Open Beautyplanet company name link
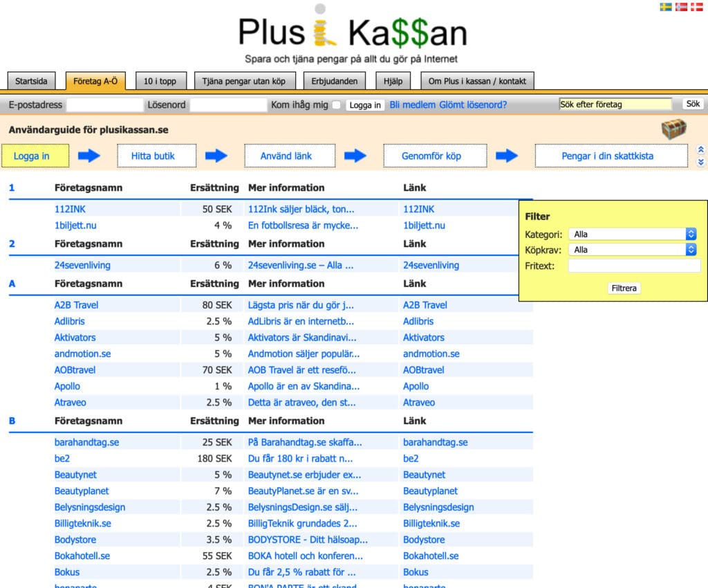Viewport: 708px width, 588px height. point(82,491)
